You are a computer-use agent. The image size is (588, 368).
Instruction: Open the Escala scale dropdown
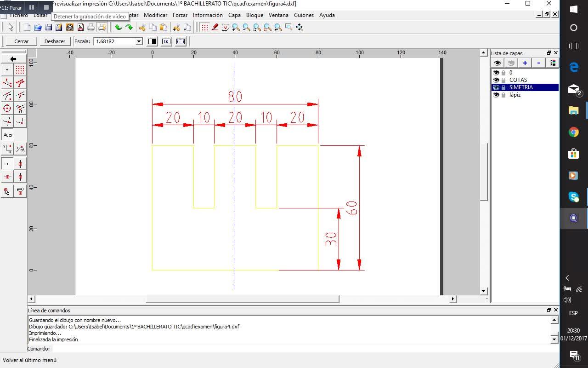coord(139,41)
